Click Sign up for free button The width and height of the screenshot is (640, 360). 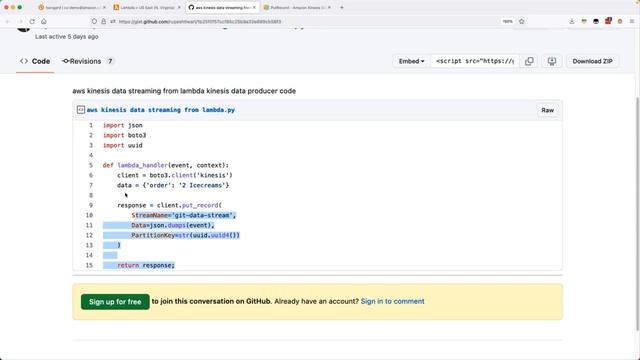pos(115,302)
